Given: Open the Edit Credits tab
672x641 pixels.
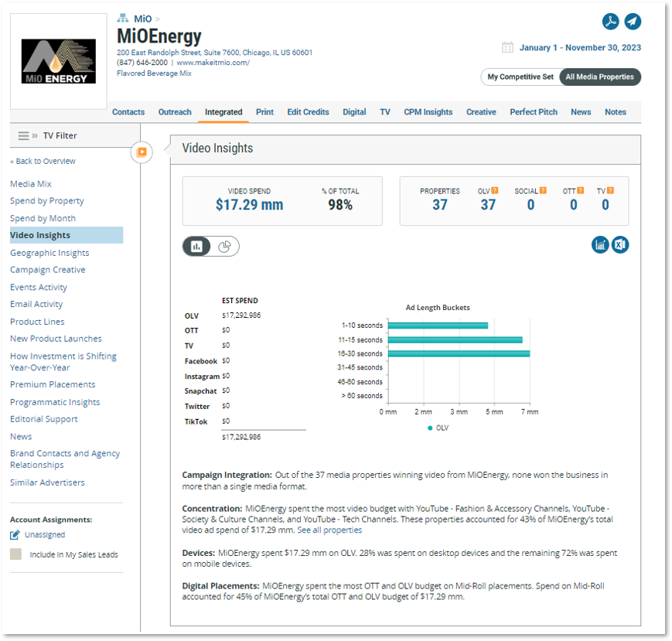Looking at the screenshot, I should [x=308, y=112].
